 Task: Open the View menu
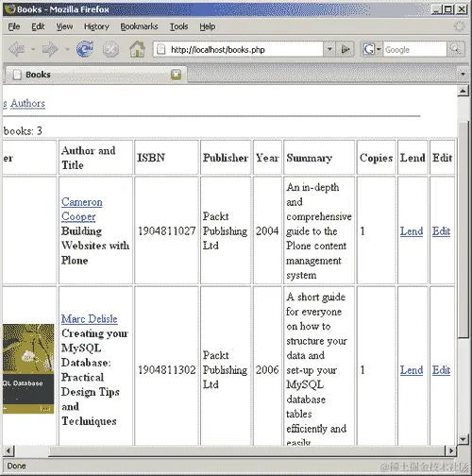tap(64, 26)
